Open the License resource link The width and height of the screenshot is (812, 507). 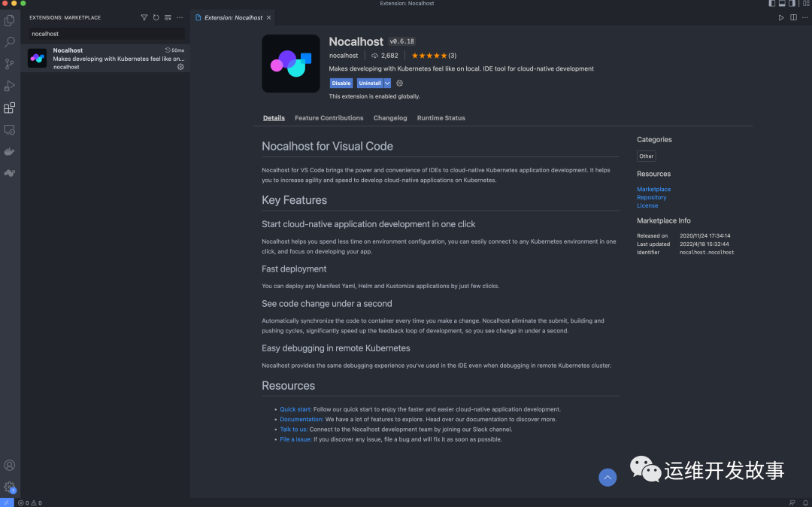coord(647,205)
